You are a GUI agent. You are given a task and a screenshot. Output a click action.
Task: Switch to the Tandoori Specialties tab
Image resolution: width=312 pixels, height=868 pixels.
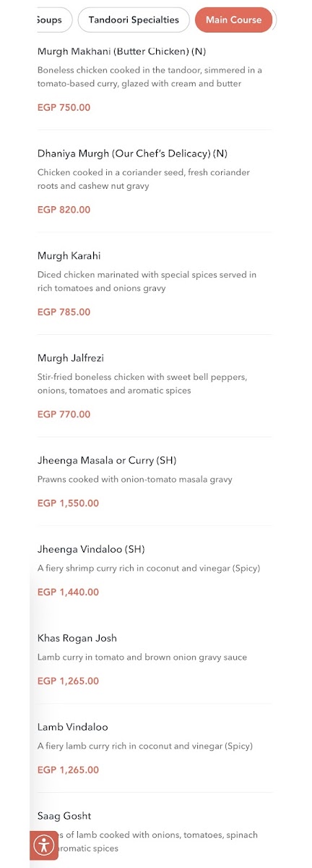pos(134,20)
